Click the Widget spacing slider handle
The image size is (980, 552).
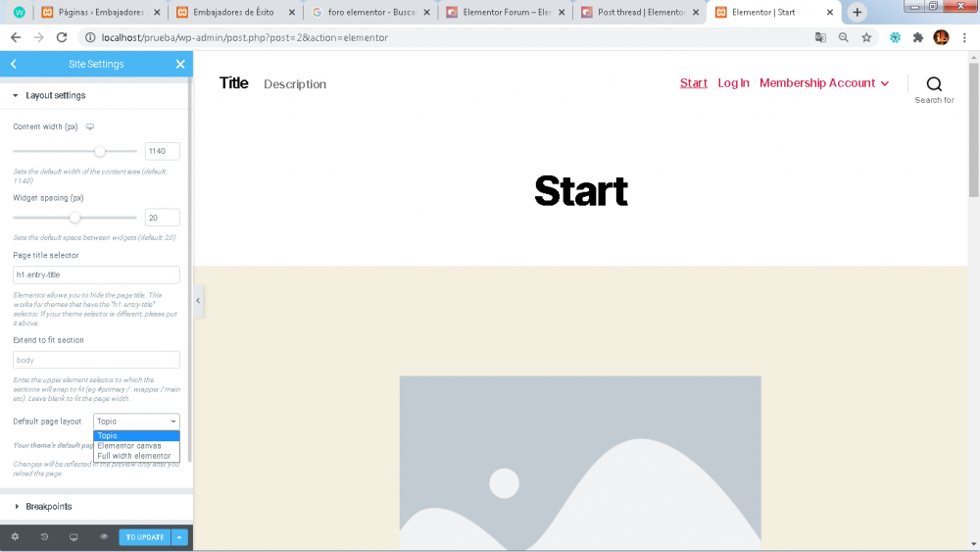[x=75, y=218]
